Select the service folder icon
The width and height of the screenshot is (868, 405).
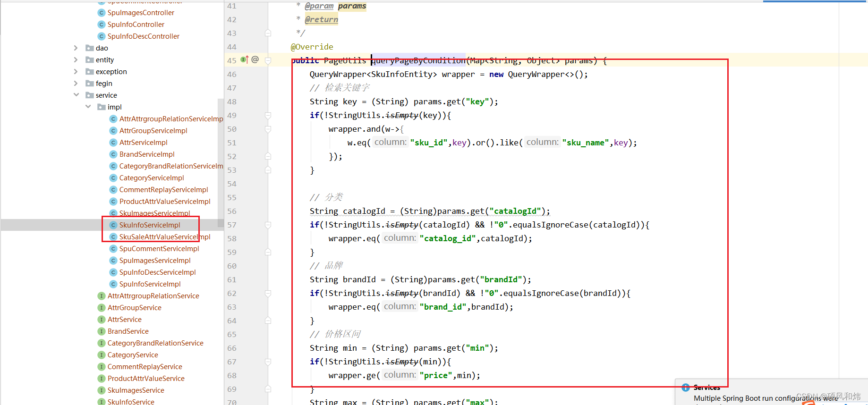coord(90,95)
